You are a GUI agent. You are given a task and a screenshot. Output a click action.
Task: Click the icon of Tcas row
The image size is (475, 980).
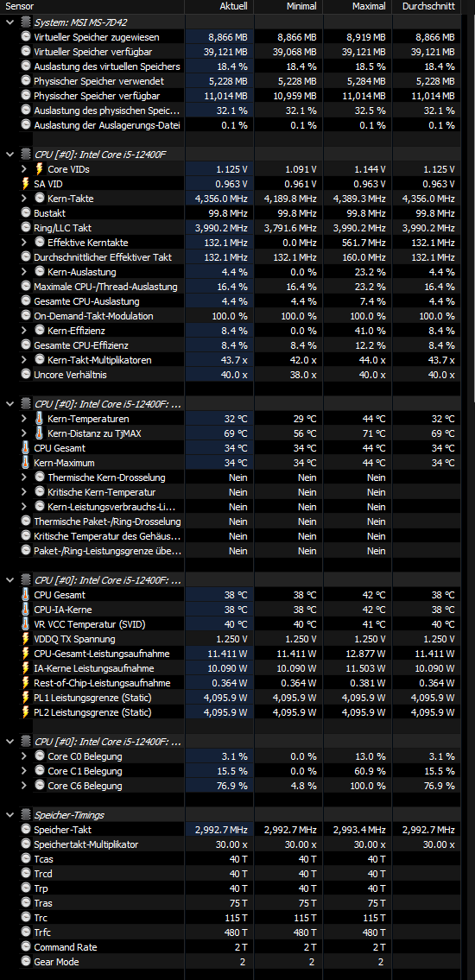(26, 859)
